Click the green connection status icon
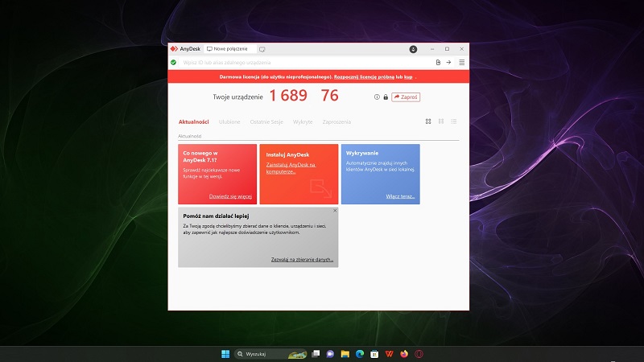Viewport: 644px width, 362px height. (x=173, y=63)
